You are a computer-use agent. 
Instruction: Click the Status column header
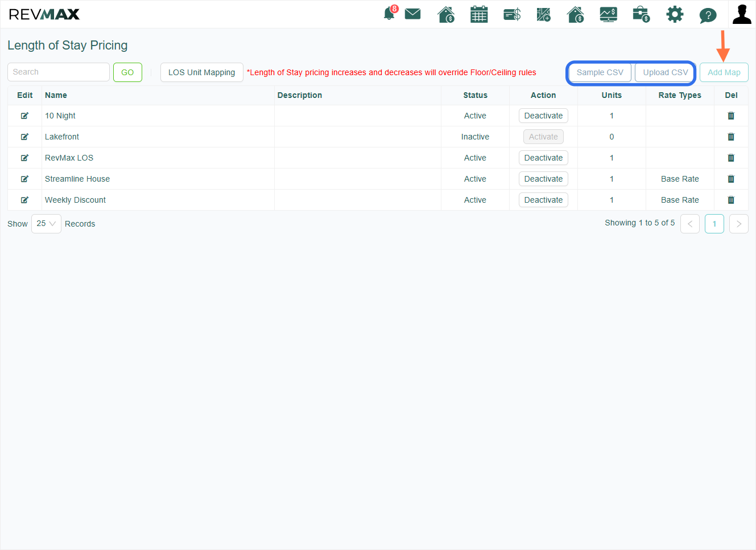point(475,95)
